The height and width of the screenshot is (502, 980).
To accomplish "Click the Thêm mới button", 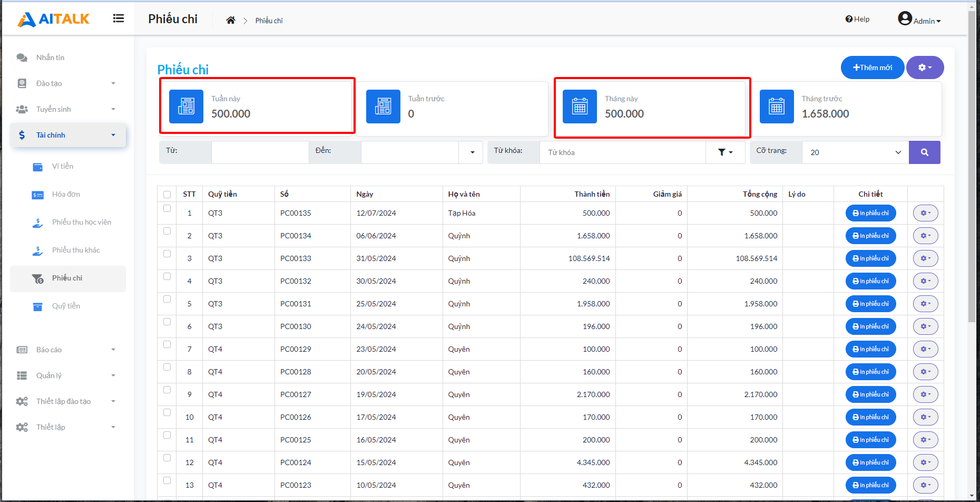I will 873,67.
